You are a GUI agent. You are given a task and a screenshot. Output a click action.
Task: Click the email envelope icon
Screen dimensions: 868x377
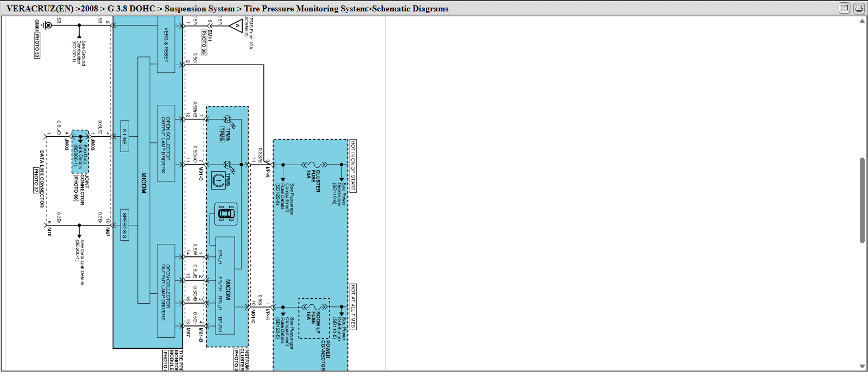click(x=844, y=8)
